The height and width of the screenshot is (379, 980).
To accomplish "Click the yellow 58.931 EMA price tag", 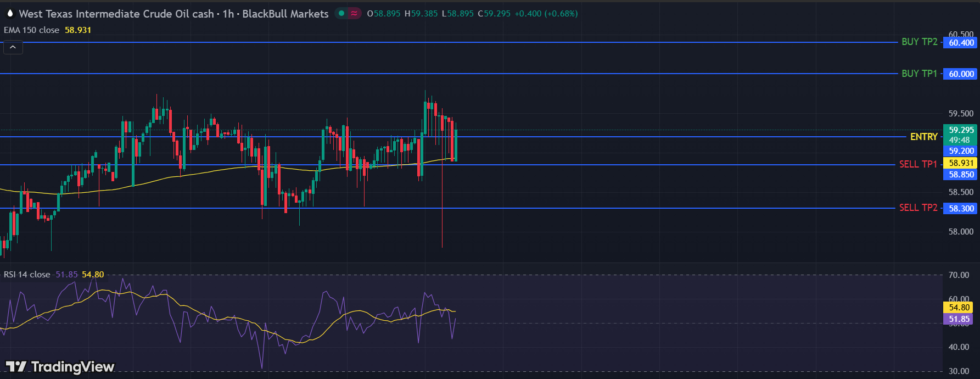I will coord(961,163).
